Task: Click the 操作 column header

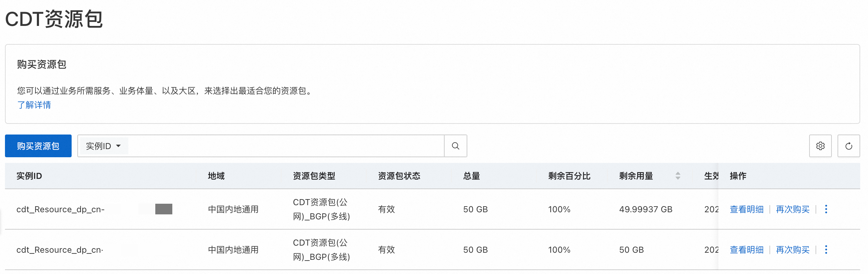Action: pyautogui.click(x=738, y=176)
